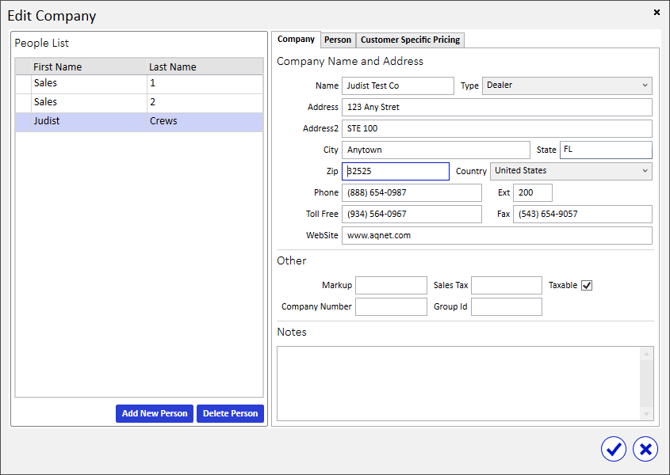
Task: Click the Notes scrollbar down arrow
Action: tap(646, 413)
